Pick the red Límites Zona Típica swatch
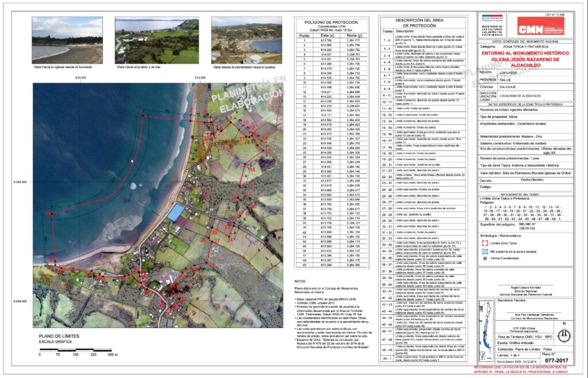Screen dimensions: 588x378 [x=483, y=243]
